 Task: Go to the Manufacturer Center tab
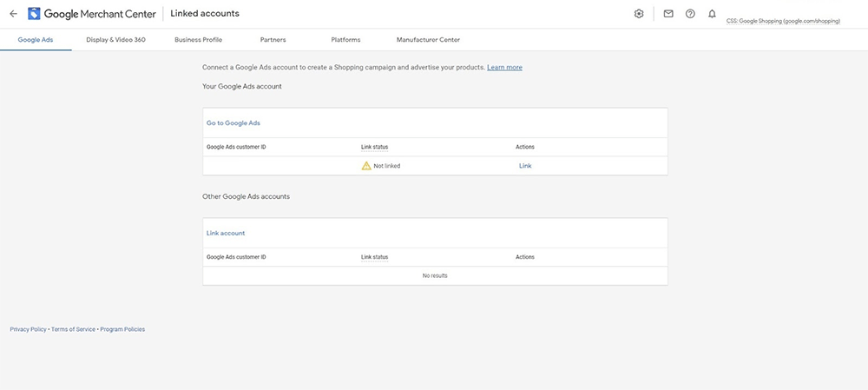tap(428, 40)
